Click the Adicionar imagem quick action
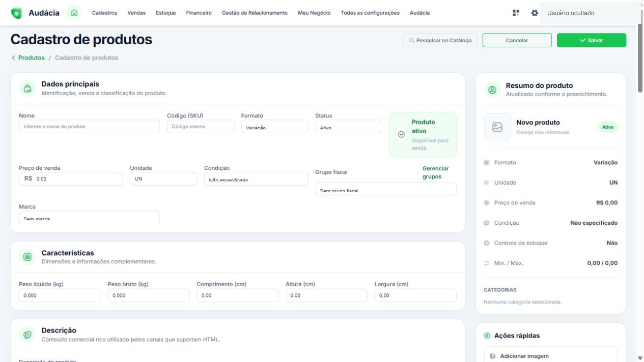Screen dimensions: 644x362 tap(550, 356)
